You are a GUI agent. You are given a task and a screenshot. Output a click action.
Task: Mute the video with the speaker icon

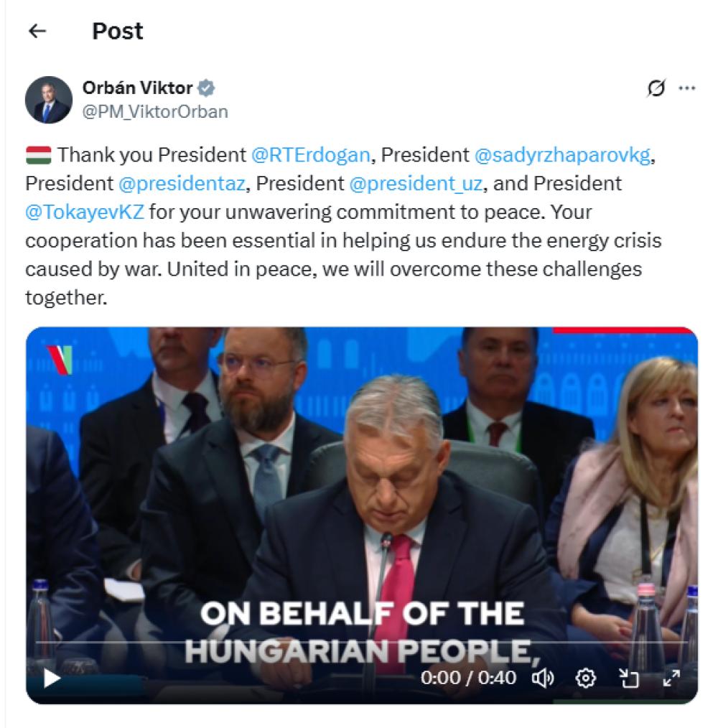coord(542,678)
